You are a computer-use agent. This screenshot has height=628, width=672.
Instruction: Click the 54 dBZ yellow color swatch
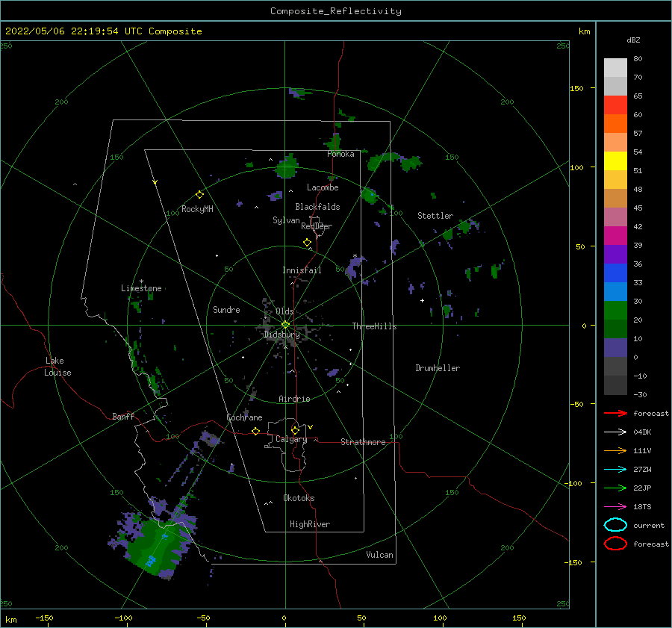(615, 161)
